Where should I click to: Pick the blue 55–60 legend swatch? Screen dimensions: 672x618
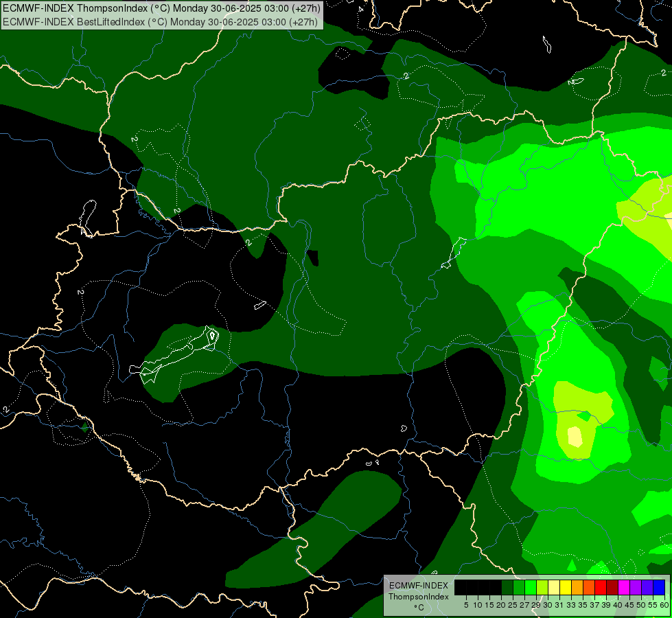coord(660,587)
